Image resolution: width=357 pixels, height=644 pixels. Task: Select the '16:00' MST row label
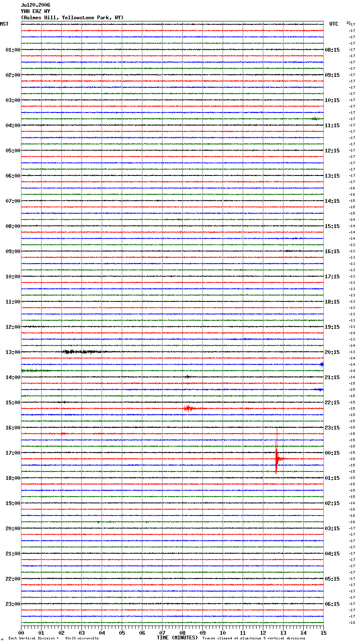[13, 428]
